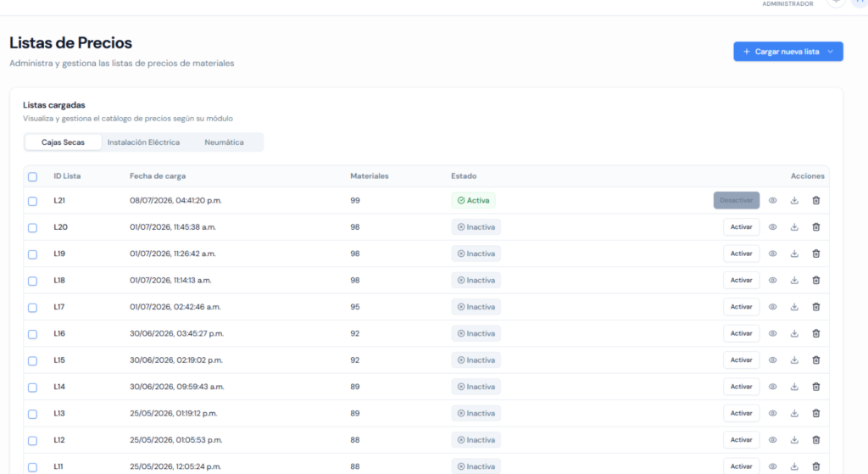Click the Fecha de carga column header
This screenshot has width=868, height=474.
coord(158,176)
